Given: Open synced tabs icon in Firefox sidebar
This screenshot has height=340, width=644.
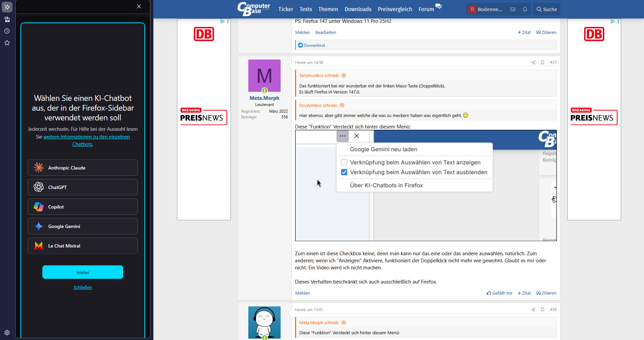Looking at the screenshot, I should coord(7,19).
